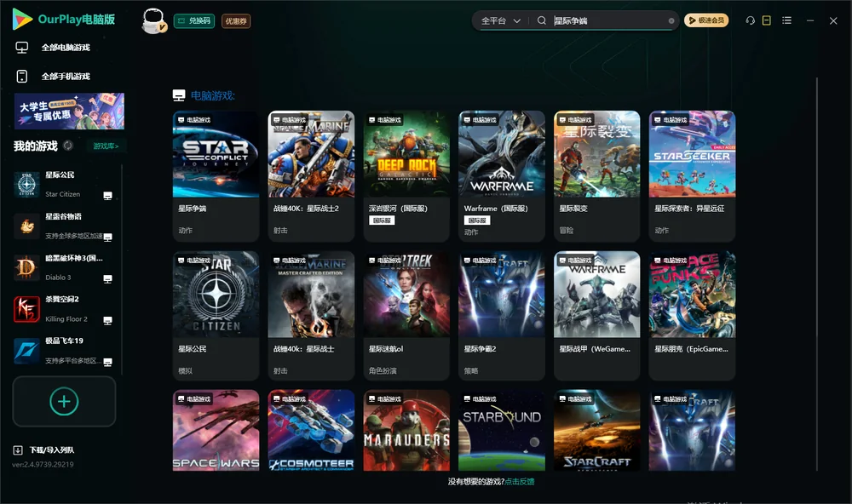Click the Diablo 3 game icon
This screenshot has height=504, width=852.
26,267
